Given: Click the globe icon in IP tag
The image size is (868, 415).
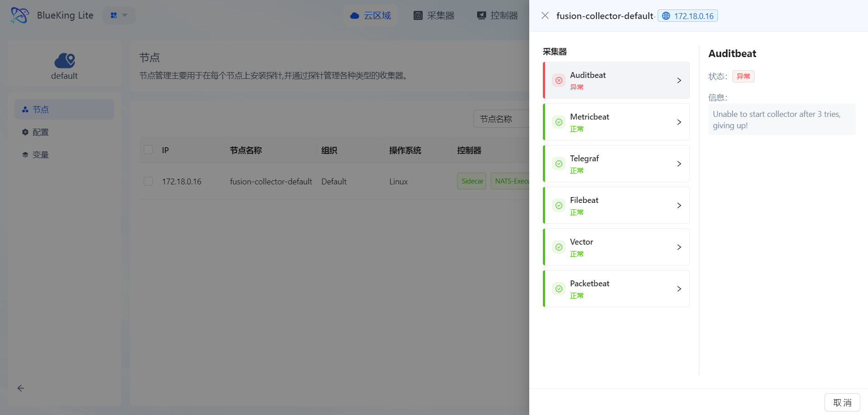Looking at the screenshot, I should (666, 16).
